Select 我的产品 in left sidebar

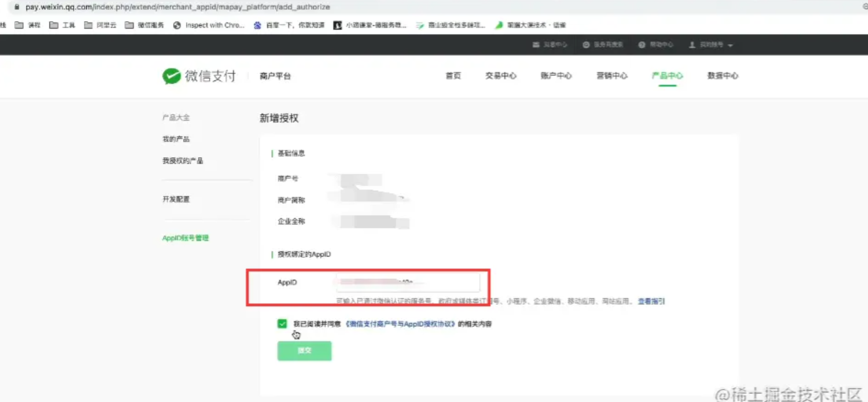point(176,139)
